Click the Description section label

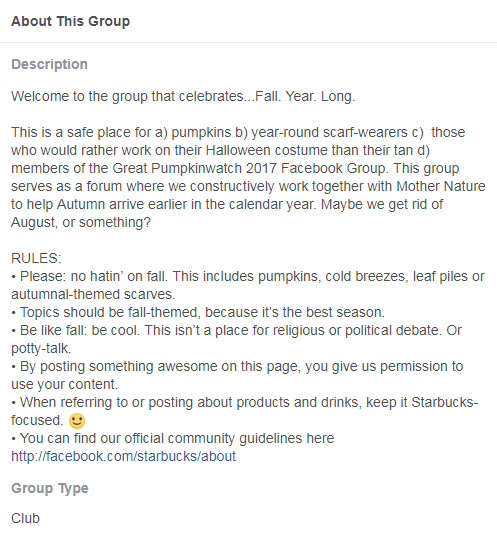[49, 64]
